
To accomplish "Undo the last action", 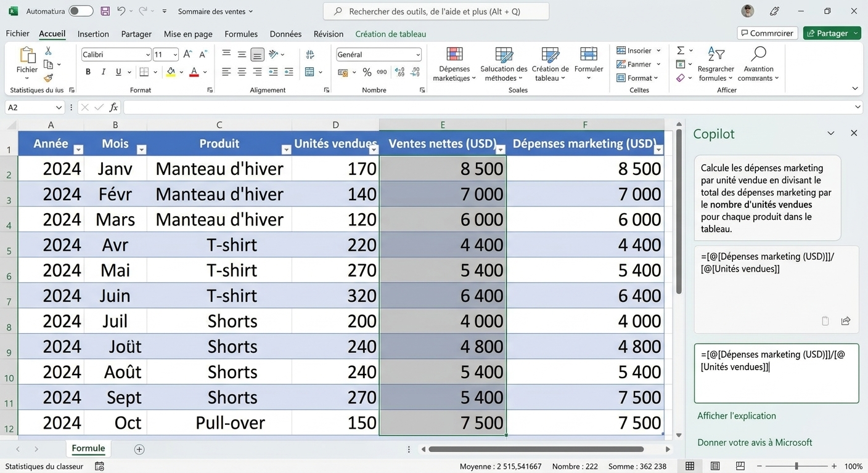I will [x=121, y=11].
